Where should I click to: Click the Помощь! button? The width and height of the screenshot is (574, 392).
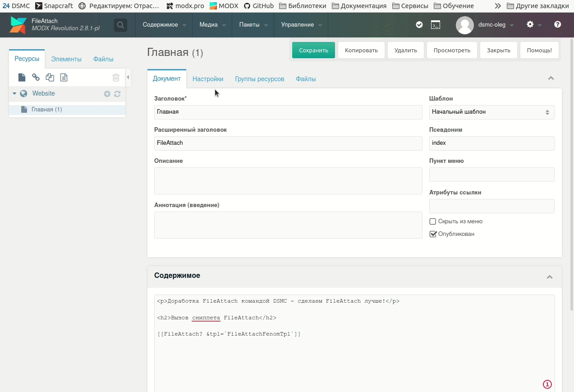click(539, 50)
